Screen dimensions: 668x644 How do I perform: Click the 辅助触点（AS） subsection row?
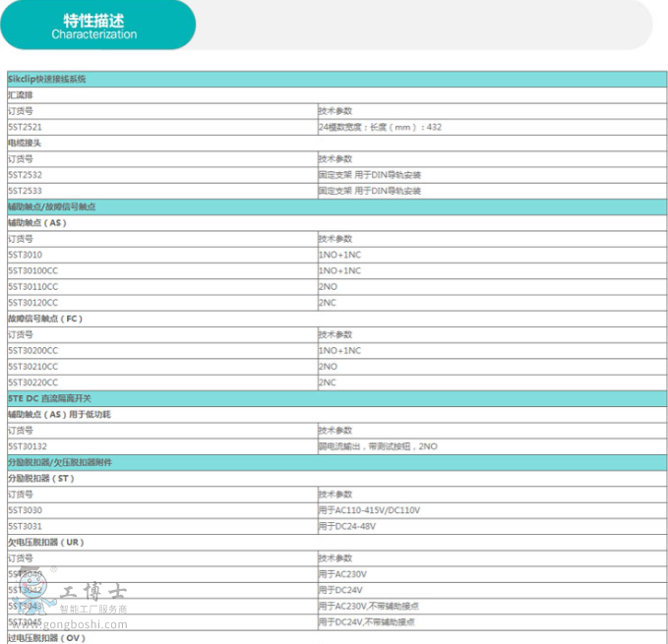click(x=337, y=223)
